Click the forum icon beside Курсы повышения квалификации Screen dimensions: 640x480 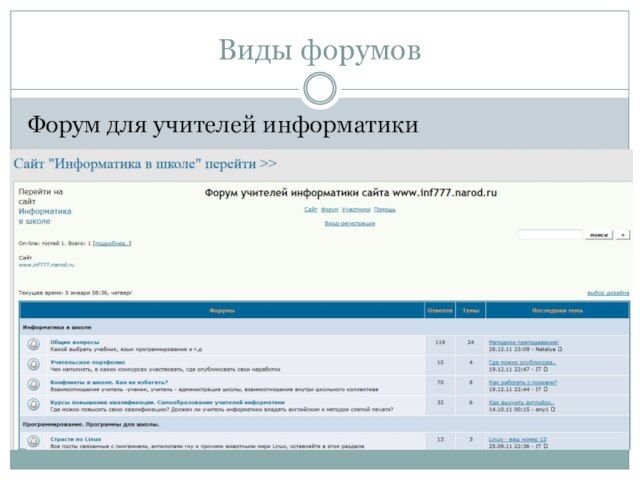[x=34, y=405]
